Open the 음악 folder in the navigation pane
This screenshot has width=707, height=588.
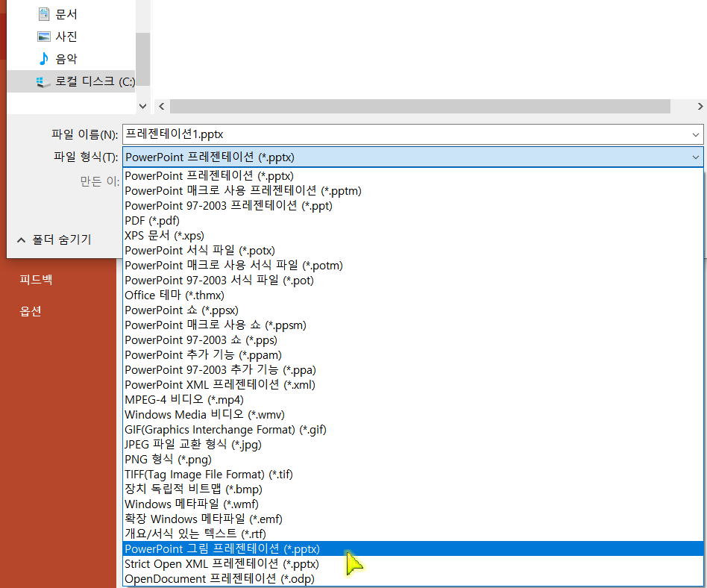coord(72,59)
